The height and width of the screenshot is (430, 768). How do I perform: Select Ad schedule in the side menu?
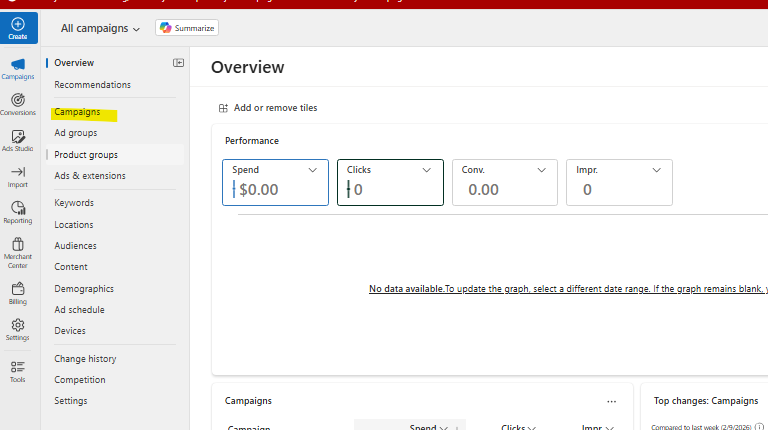pos(79,310)
